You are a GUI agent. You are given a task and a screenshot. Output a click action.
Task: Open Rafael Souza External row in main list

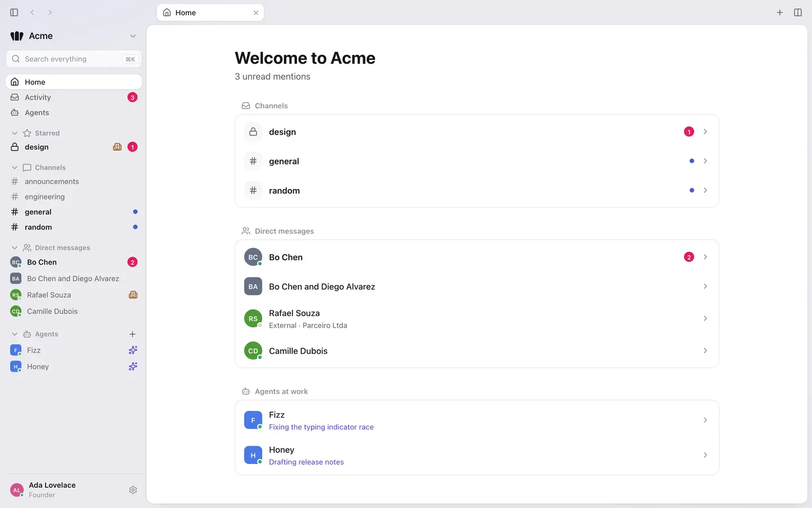pos(477,318)
